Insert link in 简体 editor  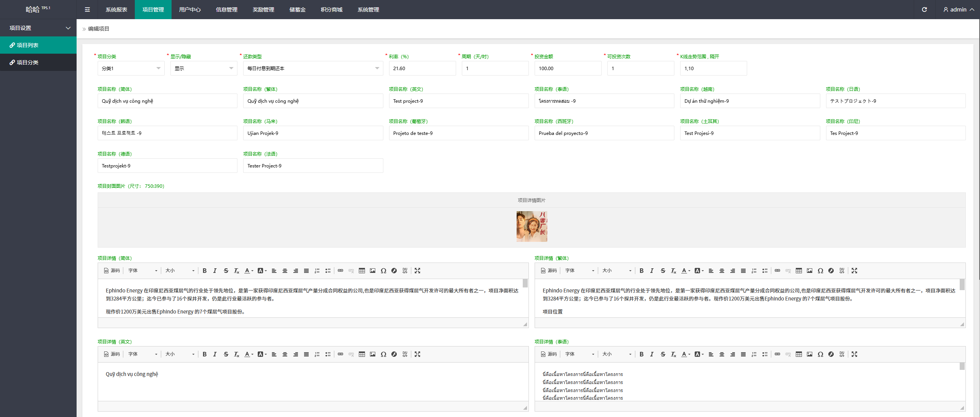pos(340,271)
